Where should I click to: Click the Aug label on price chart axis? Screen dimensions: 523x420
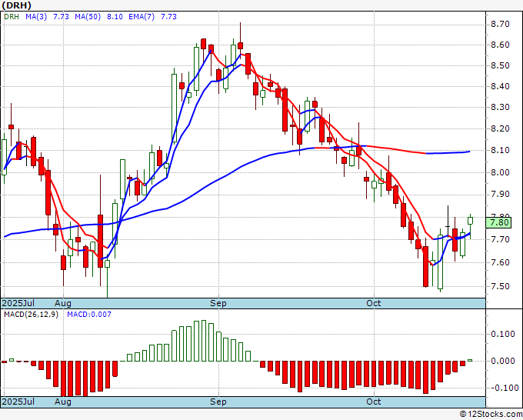pyautogui.click(x=63, y=303)
